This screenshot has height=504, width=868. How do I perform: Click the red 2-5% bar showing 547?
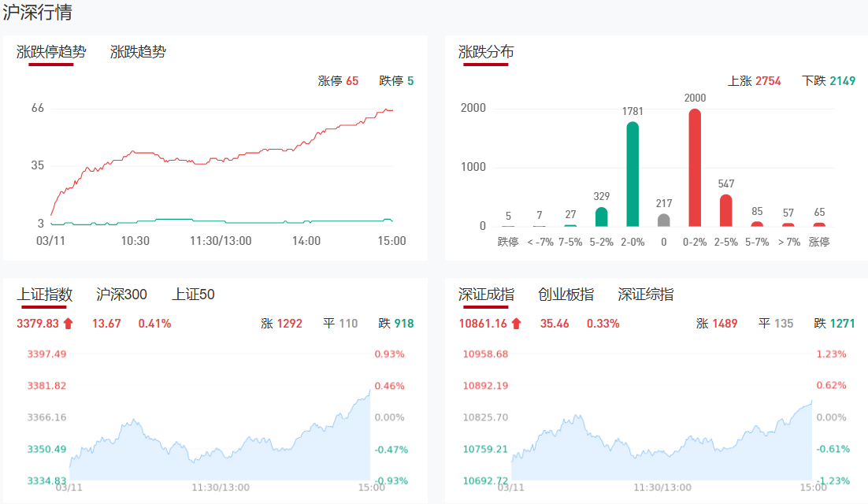click(x=725, y=210)
